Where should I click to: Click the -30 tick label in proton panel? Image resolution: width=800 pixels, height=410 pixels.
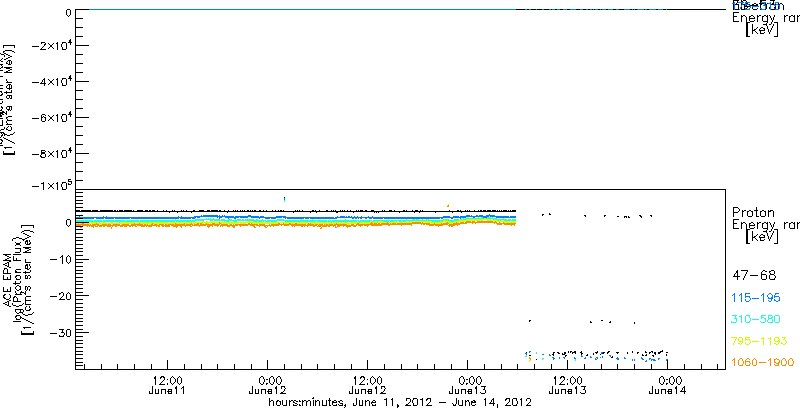[x=60, y=332]
